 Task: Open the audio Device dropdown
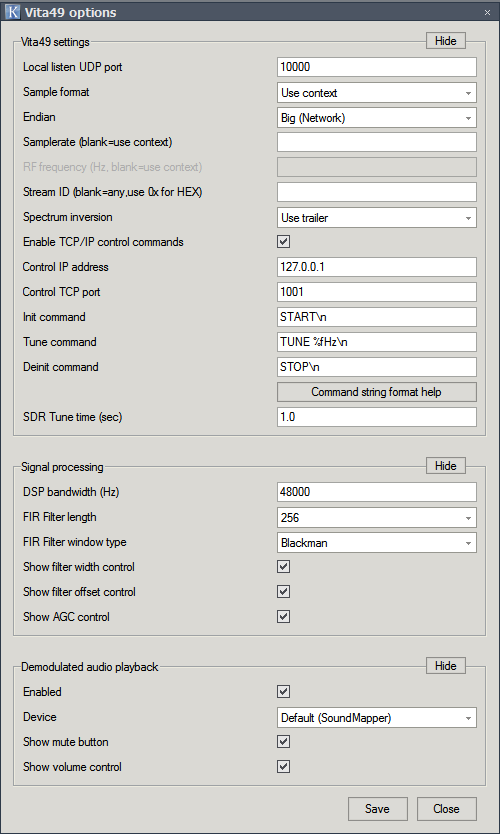point(377,718)
